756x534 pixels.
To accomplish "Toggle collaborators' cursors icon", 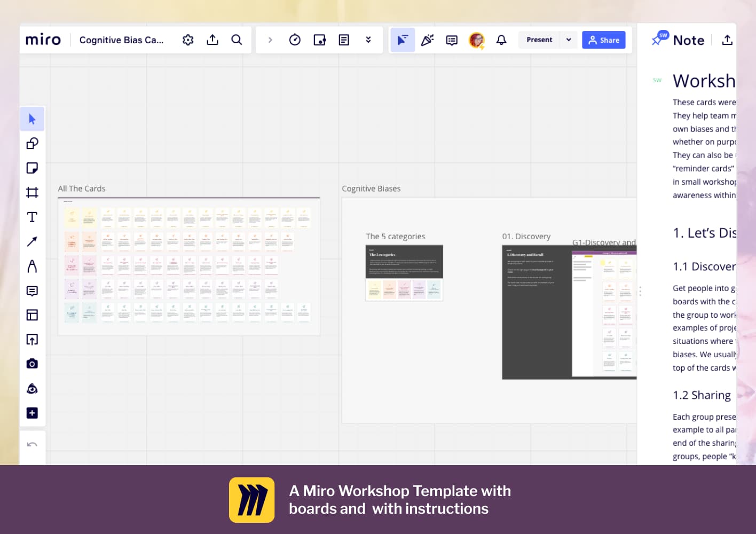I will coord(403,40).
